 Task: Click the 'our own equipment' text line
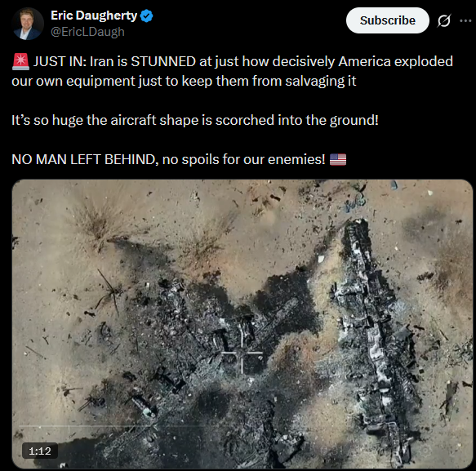[x=184, y=82]
